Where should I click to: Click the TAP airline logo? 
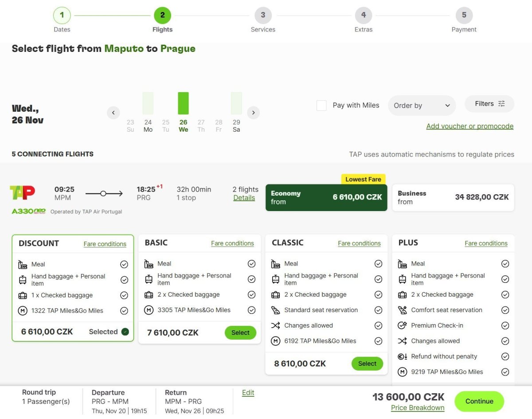pos(22,193)
